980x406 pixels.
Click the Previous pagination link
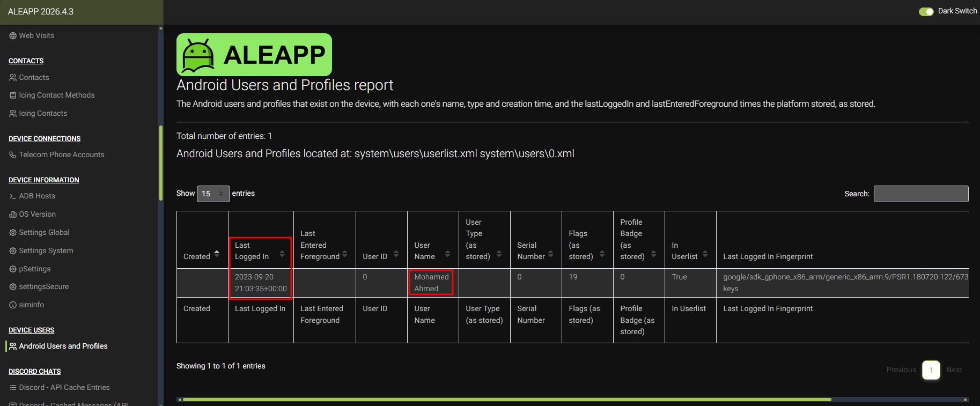(x=901, y=370)
